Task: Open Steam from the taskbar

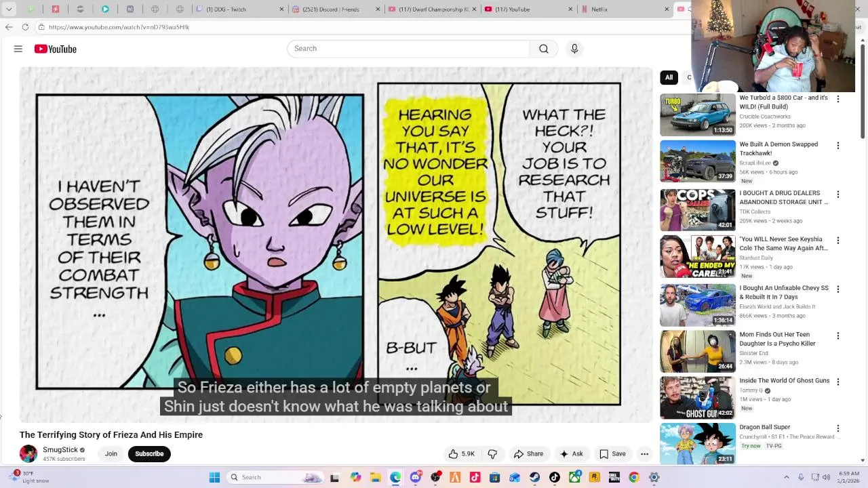Action: tap(534, 477)
